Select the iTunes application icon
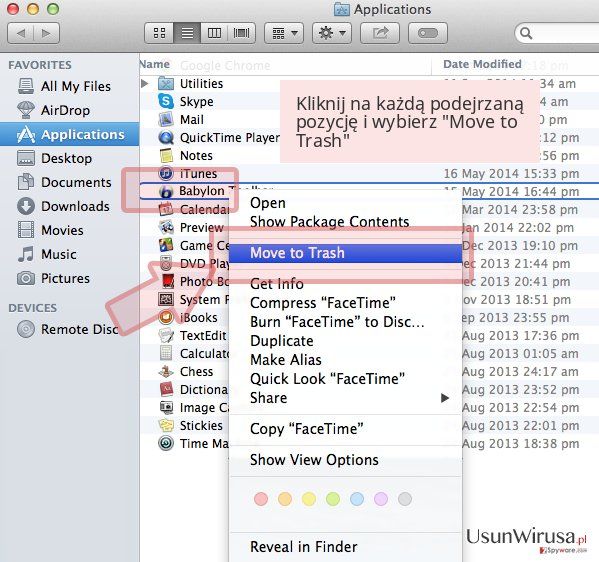599x562 pixels. coord(166,173)
